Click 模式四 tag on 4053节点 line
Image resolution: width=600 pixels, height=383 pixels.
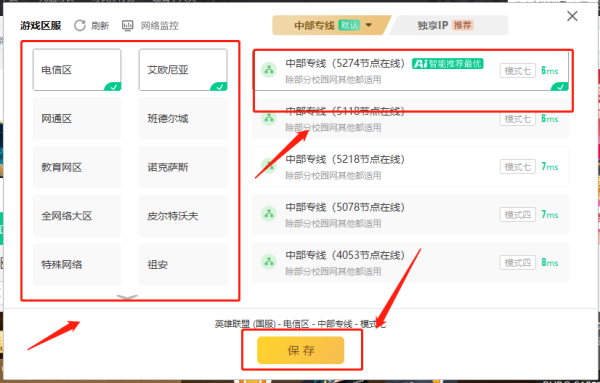pyautogui.click(x=517, y=262)
